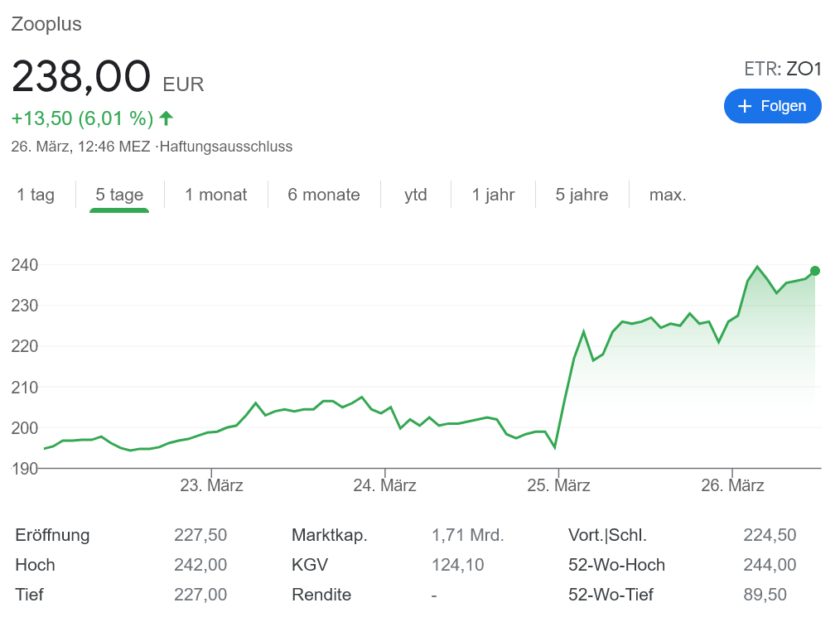This screenshot has width=840, height=622.
Task: Click the 25. März date axis label
Action: (558, 485)
